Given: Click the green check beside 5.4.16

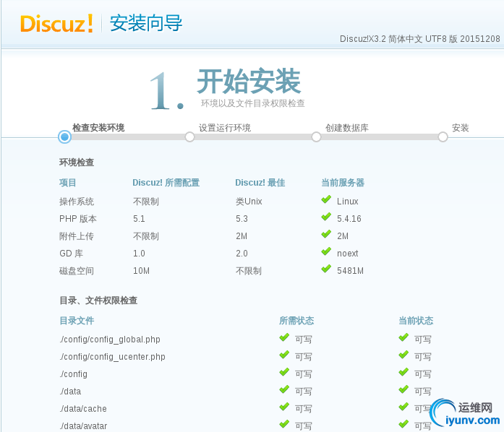Looking at the screenshot, I should [326, 217].
